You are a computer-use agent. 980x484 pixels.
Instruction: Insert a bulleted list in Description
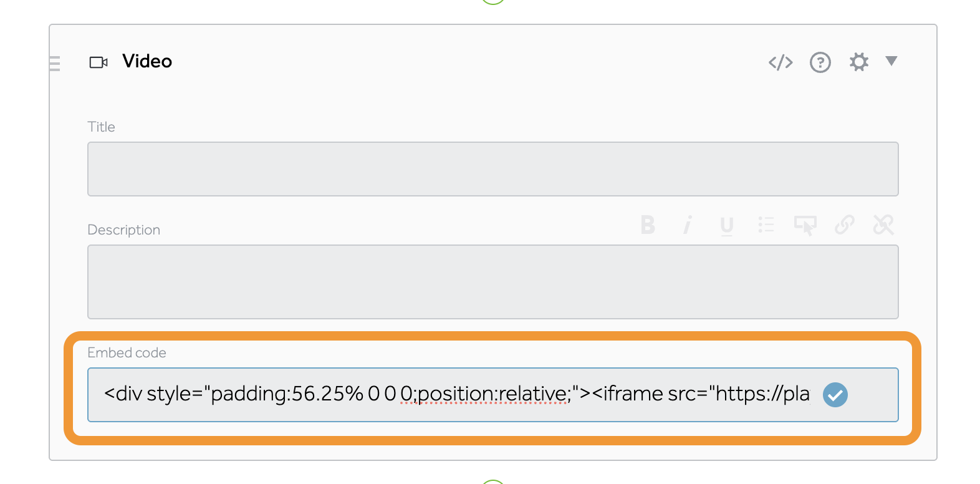point(766,225)
